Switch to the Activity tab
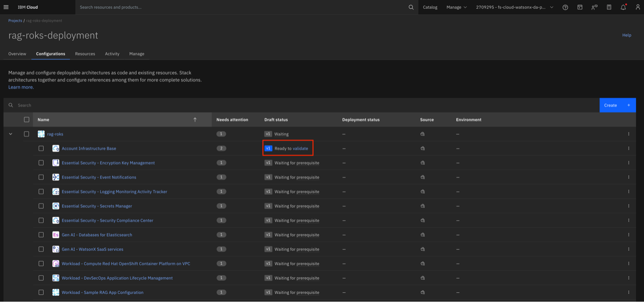Screen dimensions: 644x303 (112, 54)
